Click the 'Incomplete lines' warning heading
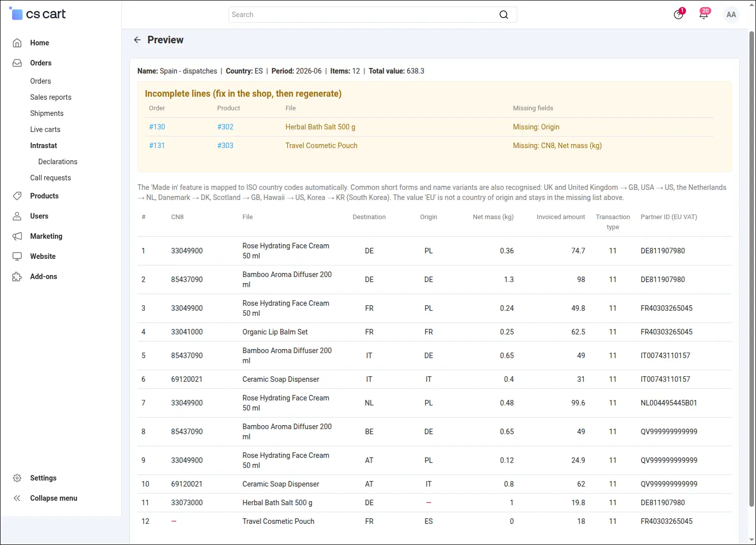Viewport: 756px width, 545px height. [x=243, y=94]
